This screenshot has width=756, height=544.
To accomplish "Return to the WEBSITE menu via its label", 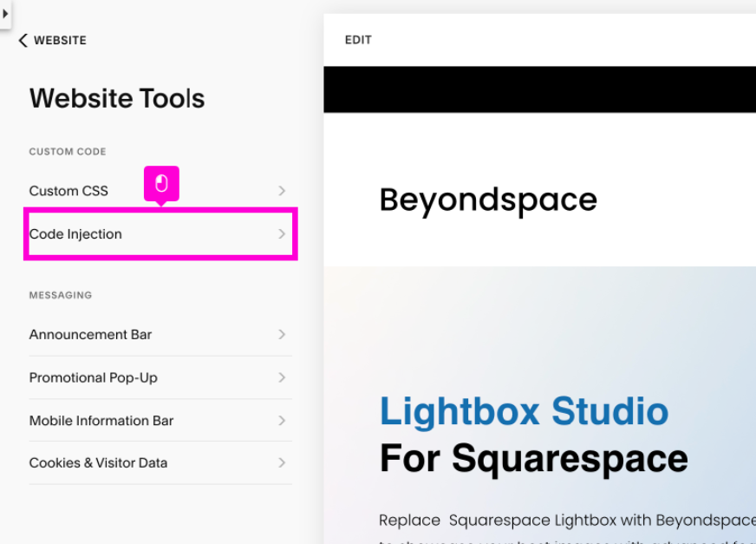I will pyautogui.click(x=60, y=41).
